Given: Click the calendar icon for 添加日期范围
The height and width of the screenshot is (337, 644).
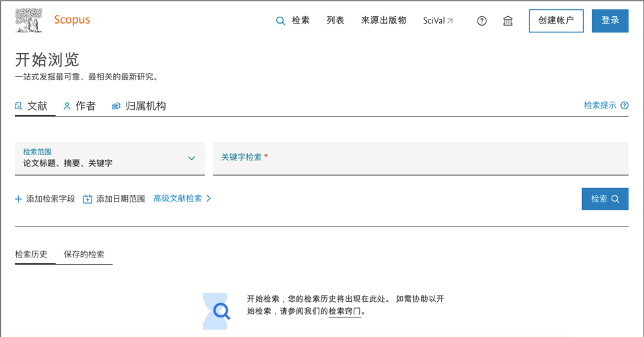Looking at the screenshot, I should pyautogui.click(x=88, y=199).
